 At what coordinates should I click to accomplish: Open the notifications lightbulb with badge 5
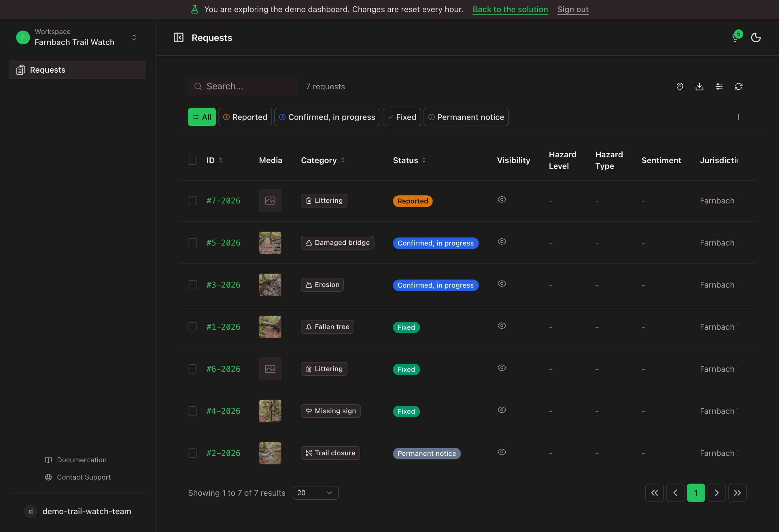click(736, 37)
